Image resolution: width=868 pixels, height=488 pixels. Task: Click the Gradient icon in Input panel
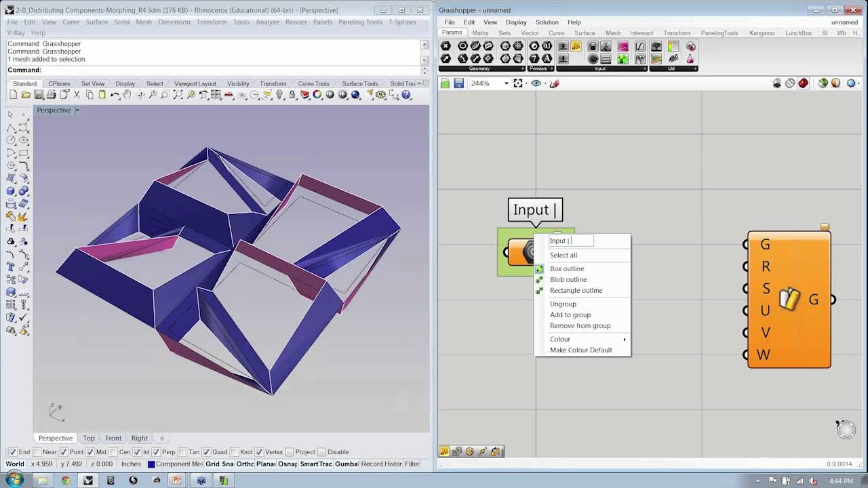(623, 46)
